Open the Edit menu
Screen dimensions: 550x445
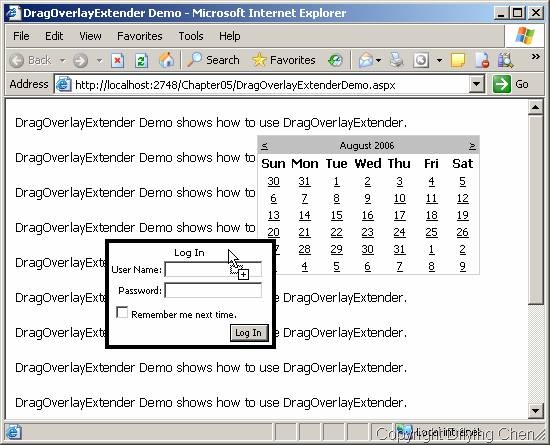[54, 36]
